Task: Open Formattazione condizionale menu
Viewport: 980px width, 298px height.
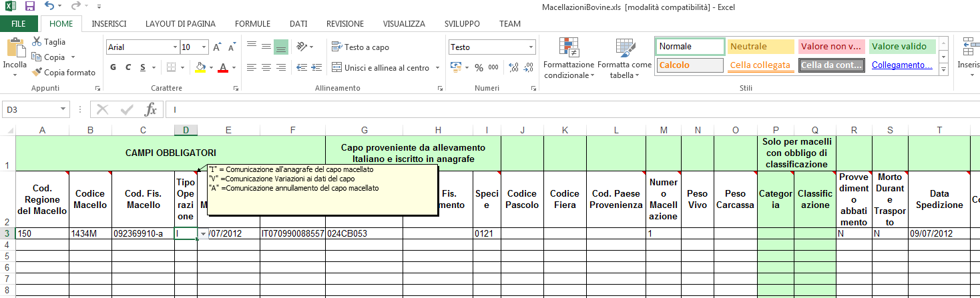Action: point(568,59)
